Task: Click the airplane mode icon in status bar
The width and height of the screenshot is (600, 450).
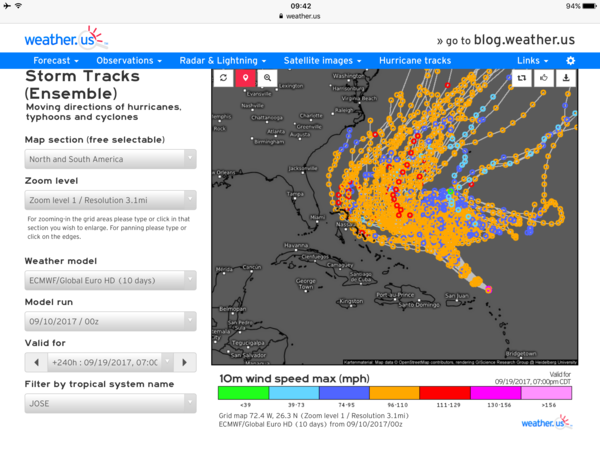Action: (7, 6)
